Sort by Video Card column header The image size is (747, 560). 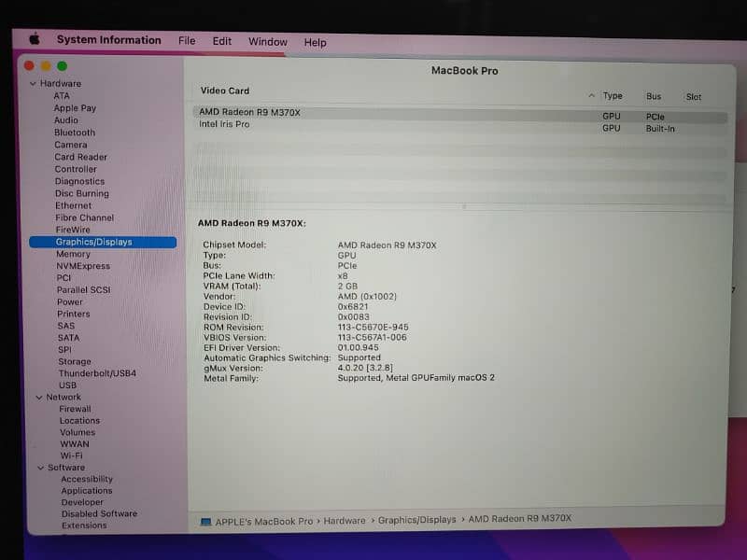(225, 91)
